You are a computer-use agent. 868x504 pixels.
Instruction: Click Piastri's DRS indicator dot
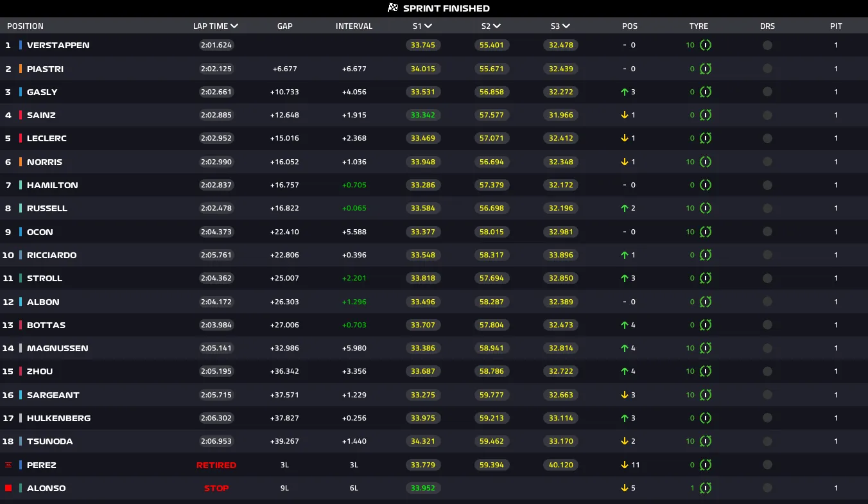(767, 69)
